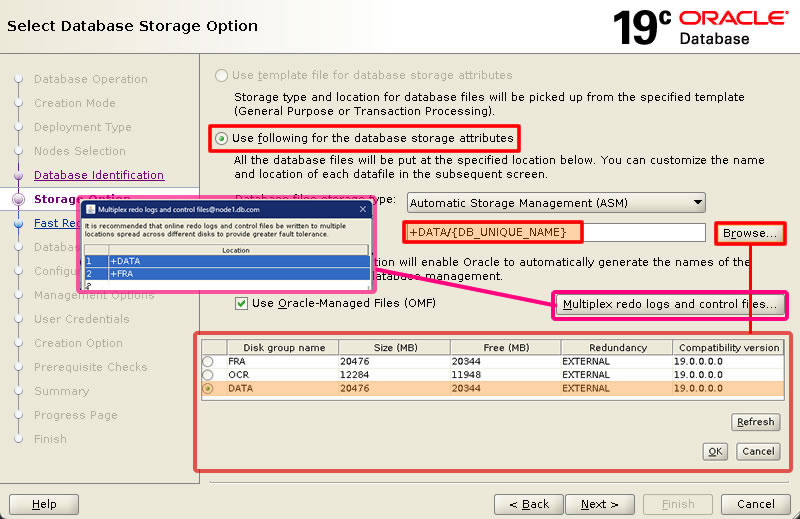800x519 pixels.
Task: Go to Database Identification step link
Action: pyautogui.click(x=99, y=175)
